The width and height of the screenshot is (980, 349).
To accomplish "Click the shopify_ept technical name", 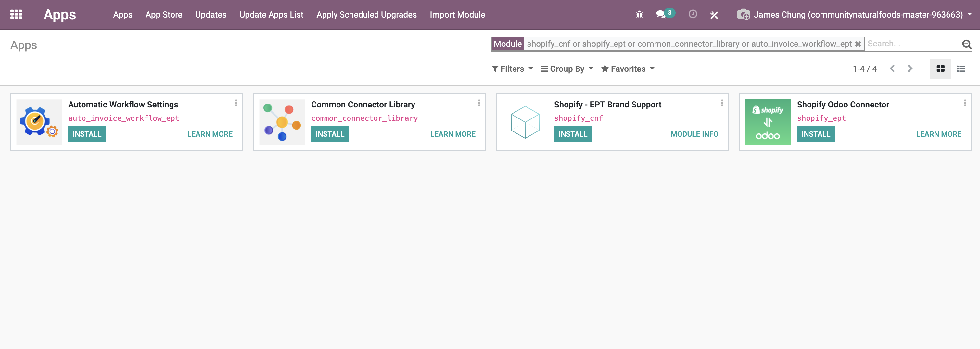I will coord(821,118).
